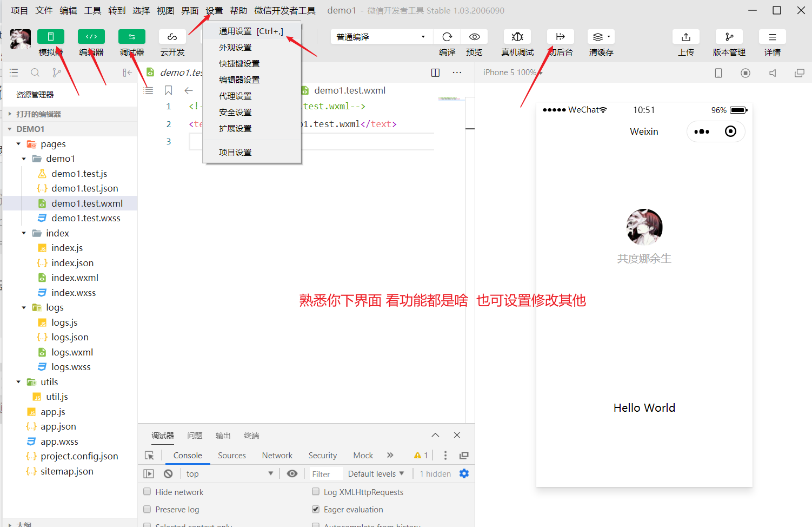Open the Default levels dropdown
The width and height of the screenshot is (812, 527).
[376, 473]
